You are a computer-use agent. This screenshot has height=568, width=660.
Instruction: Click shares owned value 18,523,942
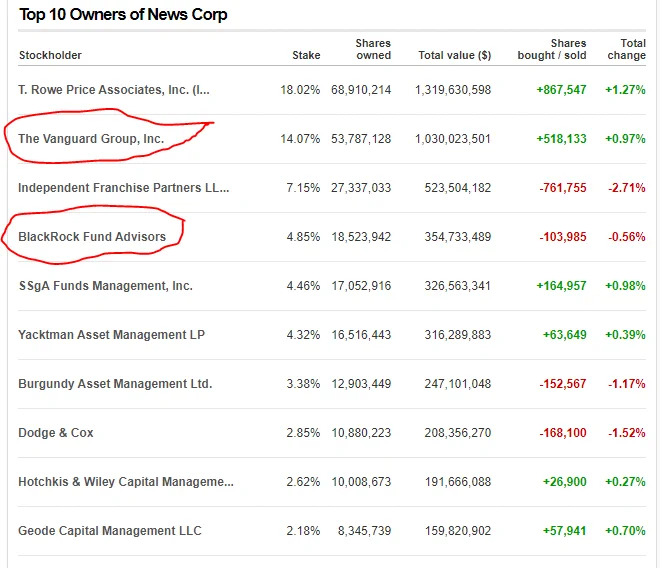361,237
